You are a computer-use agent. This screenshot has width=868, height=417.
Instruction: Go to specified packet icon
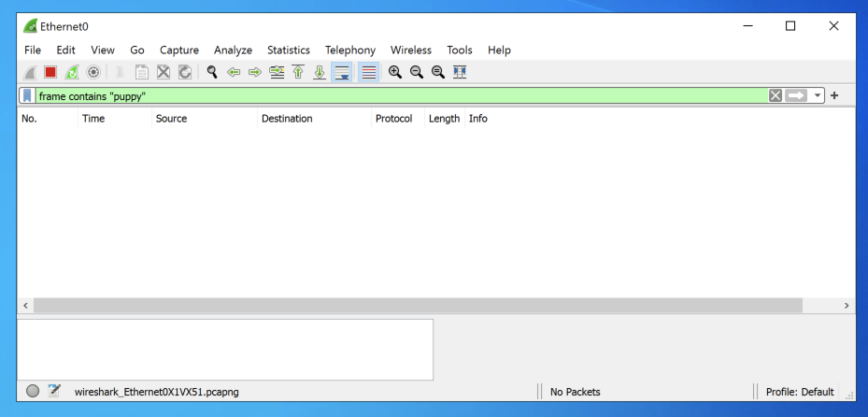click(277, 72)
